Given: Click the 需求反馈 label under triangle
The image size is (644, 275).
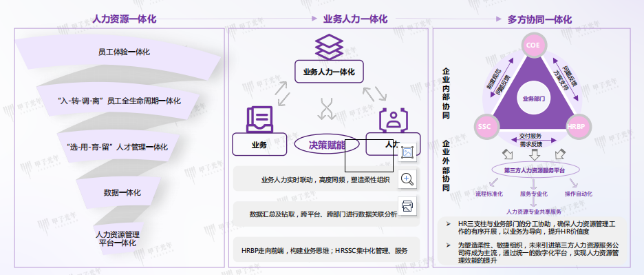Looking at the screenshot, I should point(530,144).
